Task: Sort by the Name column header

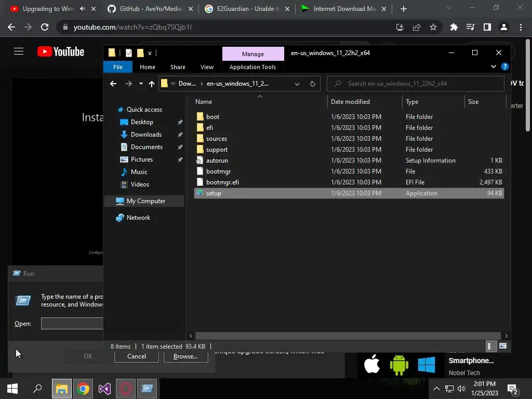Action: [x=260, y=101]
